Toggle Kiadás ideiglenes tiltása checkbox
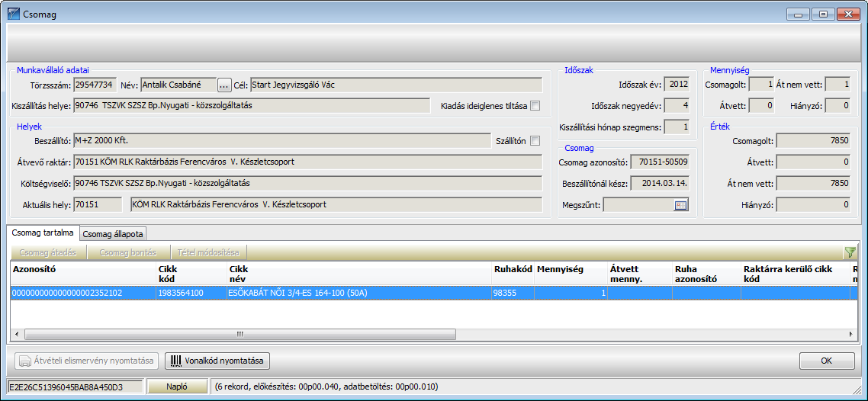 (535, 105)
